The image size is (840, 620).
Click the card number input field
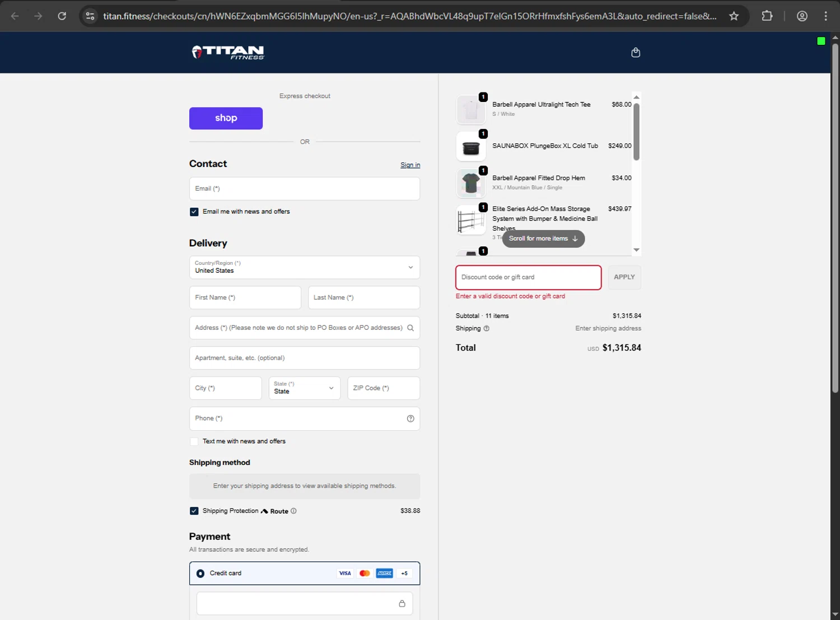[305, 604]
